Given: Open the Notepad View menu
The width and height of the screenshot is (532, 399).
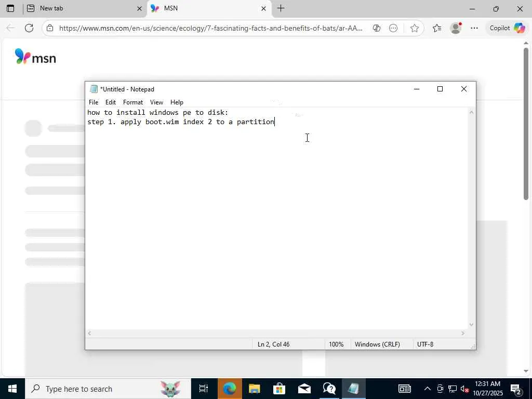Looking at the screenshot, I should pos(156,102).
